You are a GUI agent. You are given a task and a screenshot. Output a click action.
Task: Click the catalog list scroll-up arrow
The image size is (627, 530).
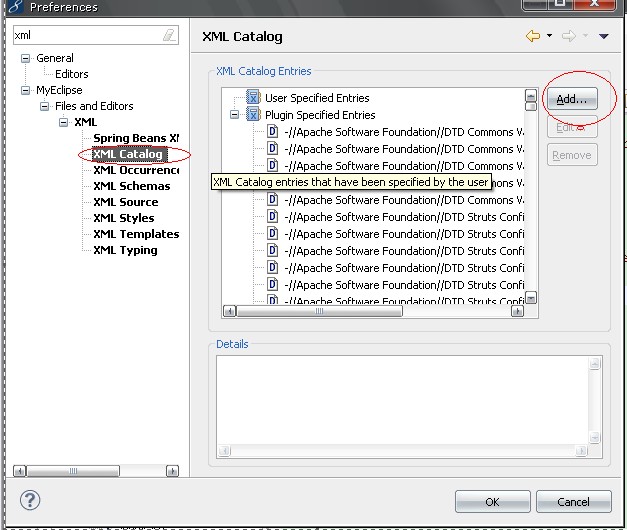click(x=531, y=96)
